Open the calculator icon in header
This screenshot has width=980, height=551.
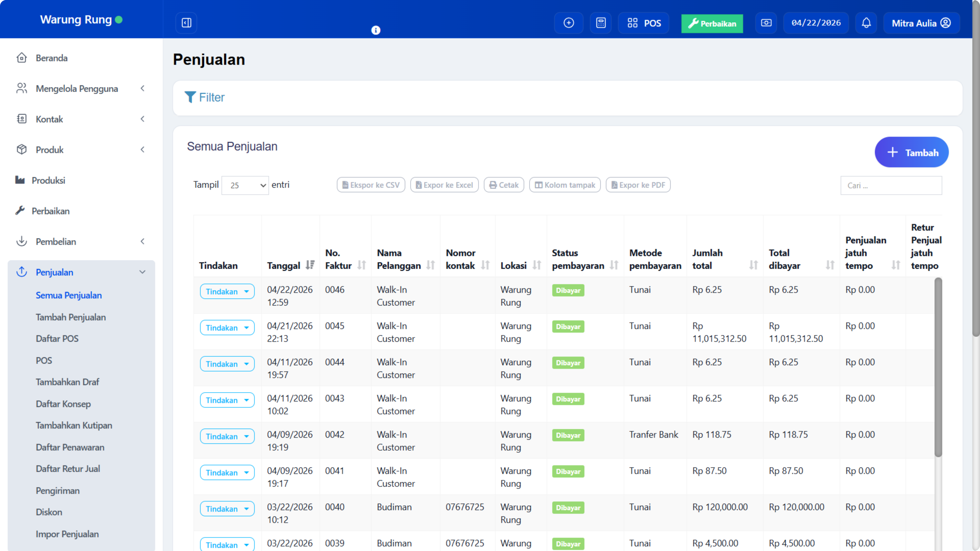(601, 23)
